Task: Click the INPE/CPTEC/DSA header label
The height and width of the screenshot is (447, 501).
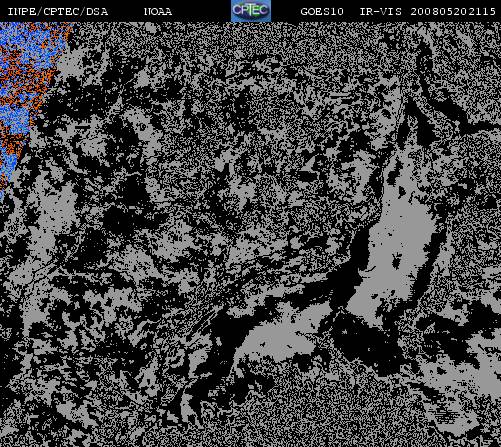Action: (x=58, y=12)
